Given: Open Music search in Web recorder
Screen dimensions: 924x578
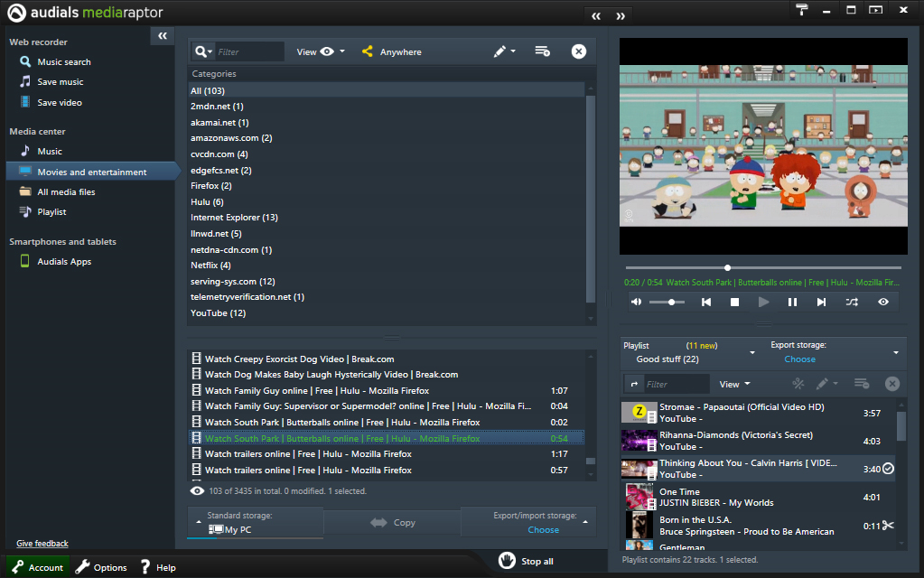Looking at the screenshot, I should [x=63, y=62].
